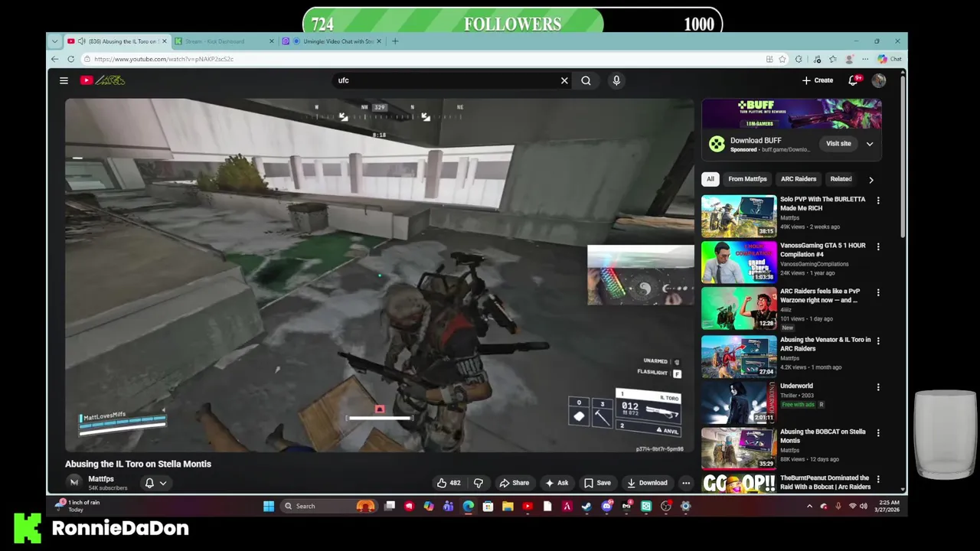Open Steam from the taskbar
The image size is (980, 551).
coord(587,506)
